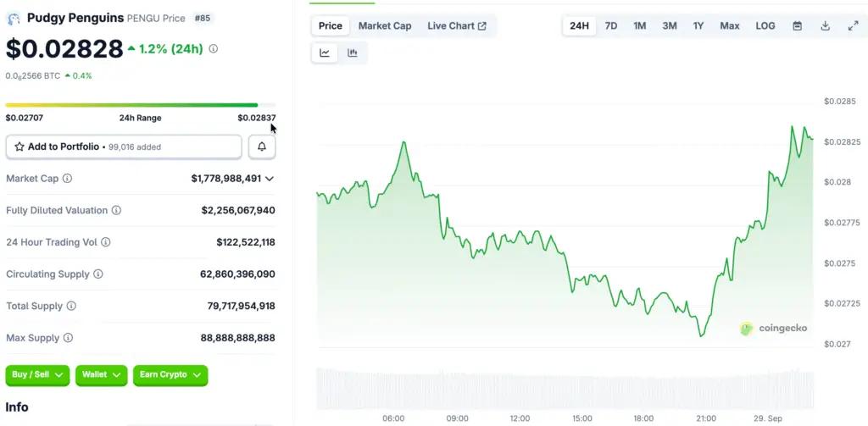The height and width of the screenshot is (426, 868).
Task: Download the chart data
Action: (x=825, y=26)
